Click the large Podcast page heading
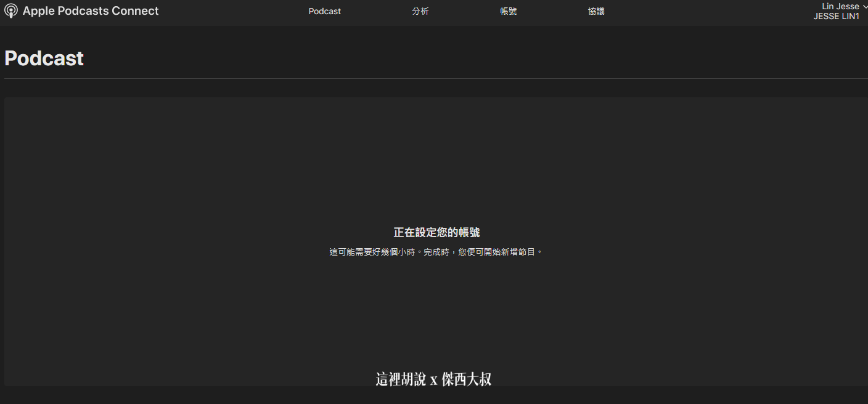Image resolution: width=868 pixels, height=404 pixels. 44,59
